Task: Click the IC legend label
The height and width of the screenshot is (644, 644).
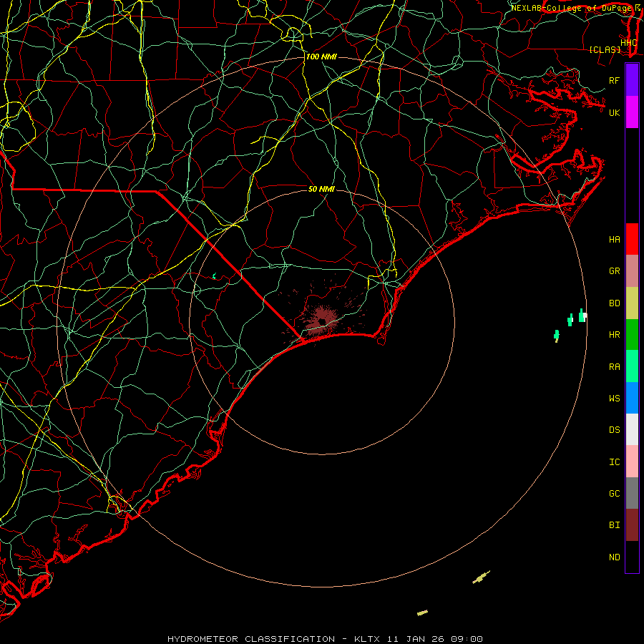Action: point(614,462)
